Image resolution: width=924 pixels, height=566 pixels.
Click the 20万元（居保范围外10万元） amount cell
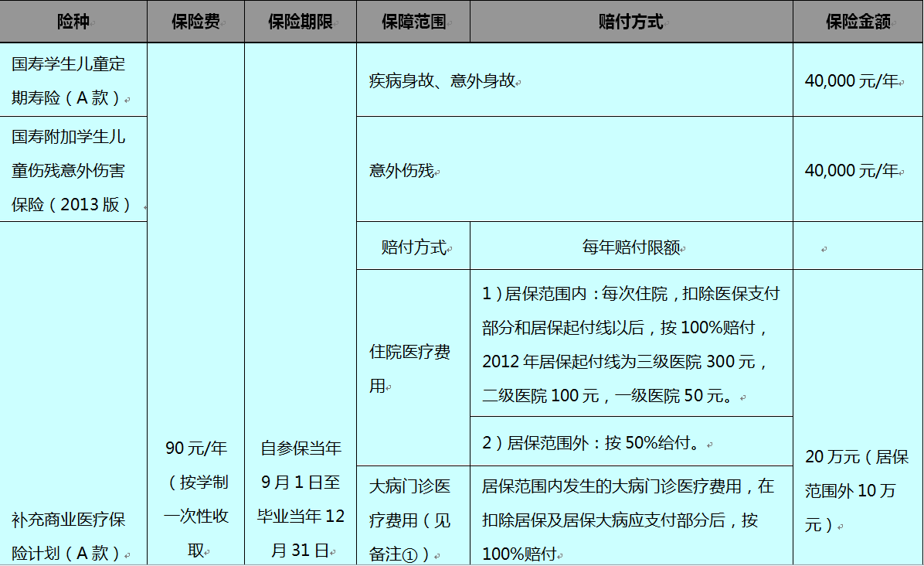[858, 418]
